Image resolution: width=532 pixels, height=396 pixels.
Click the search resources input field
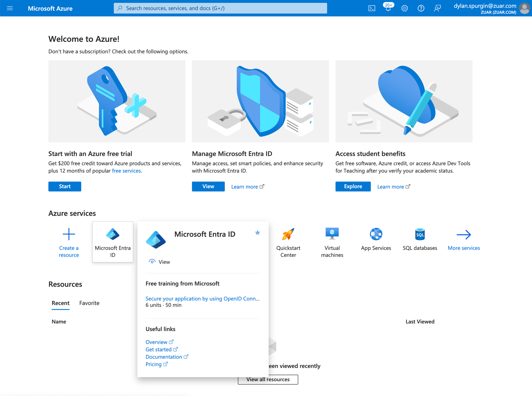(x=220, y=8)
